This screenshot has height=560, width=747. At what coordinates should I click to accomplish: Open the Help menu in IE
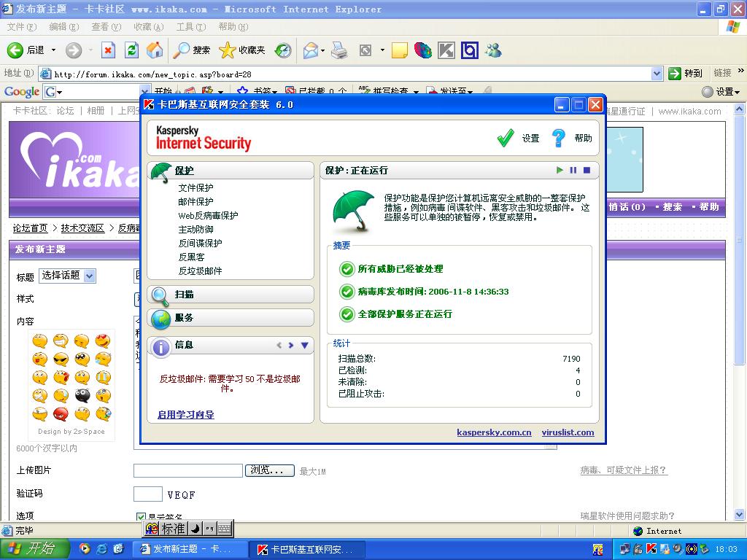[x=233, y=27]
